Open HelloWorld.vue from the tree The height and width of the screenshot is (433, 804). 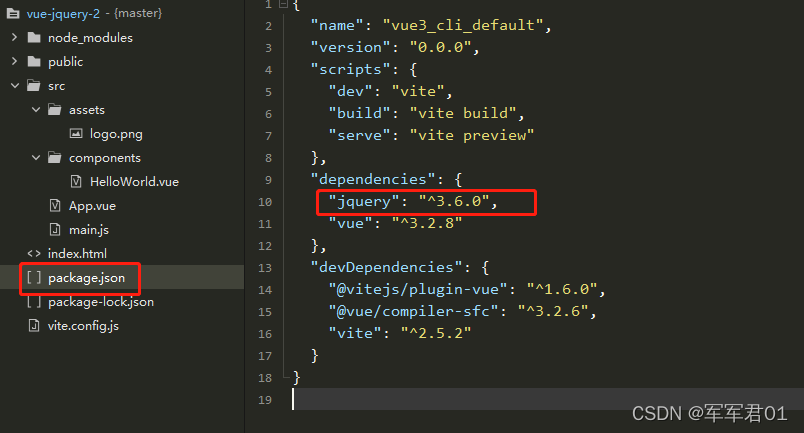coord(134,182)
